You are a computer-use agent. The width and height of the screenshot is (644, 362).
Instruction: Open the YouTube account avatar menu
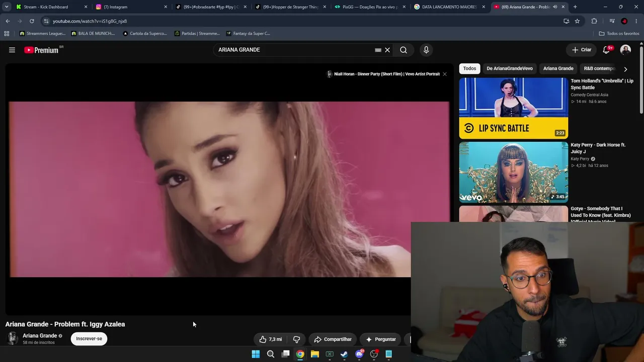pos(625,50)
